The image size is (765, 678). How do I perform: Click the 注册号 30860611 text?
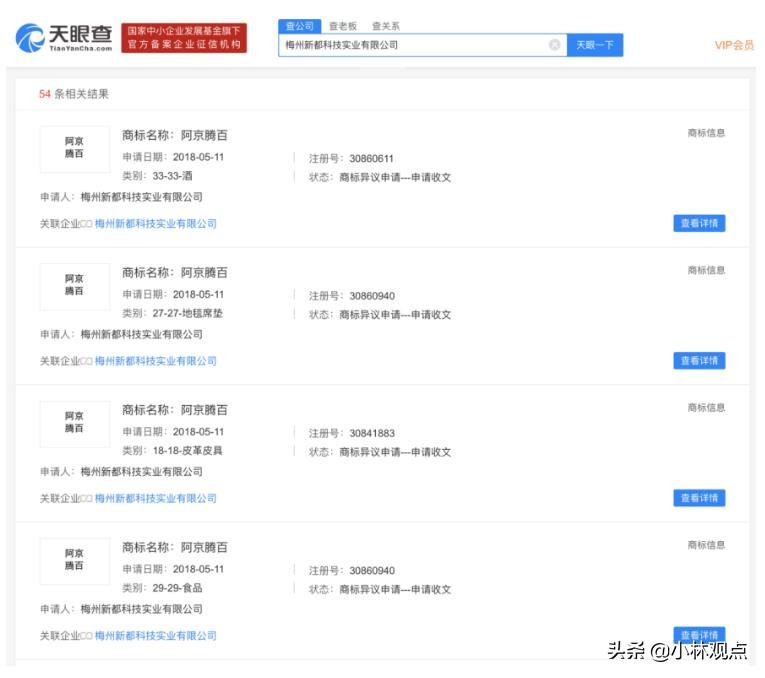pyautogui.click(x=351, y=159)
